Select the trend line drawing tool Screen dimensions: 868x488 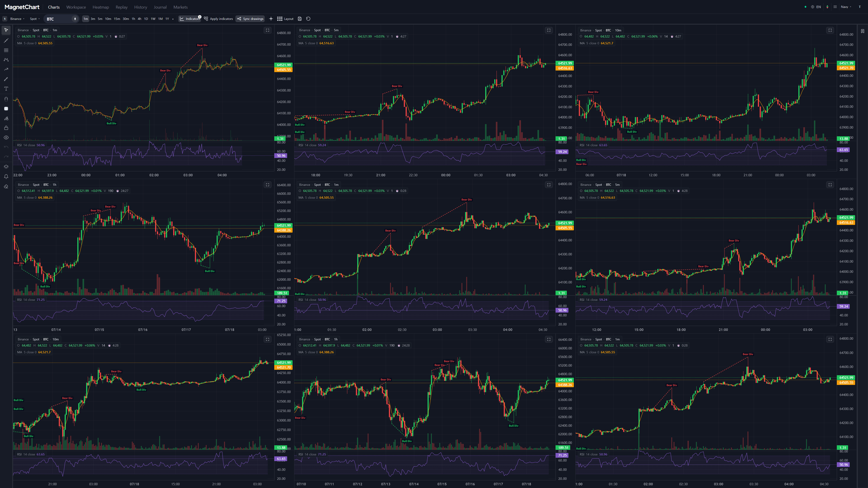(6, 40)
